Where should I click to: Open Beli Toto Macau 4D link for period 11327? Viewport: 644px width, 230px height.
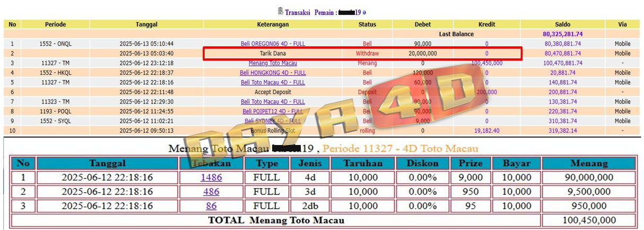pos(273,82)
